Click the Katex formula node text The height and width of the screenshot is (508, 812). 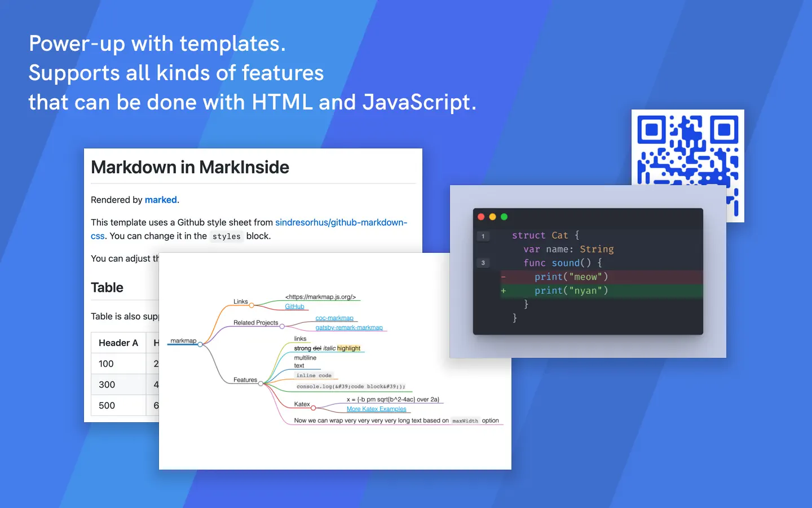click(x=393, y=400)
